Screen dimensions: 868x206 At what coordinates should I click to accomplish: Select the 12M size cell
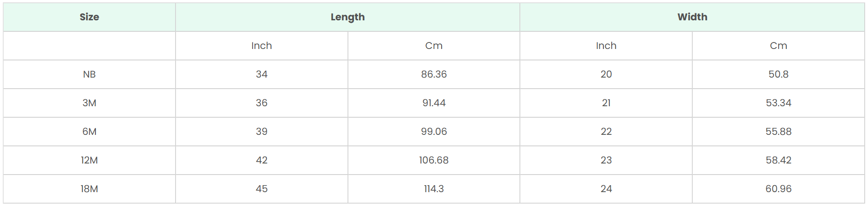click(x=89, y=160)
